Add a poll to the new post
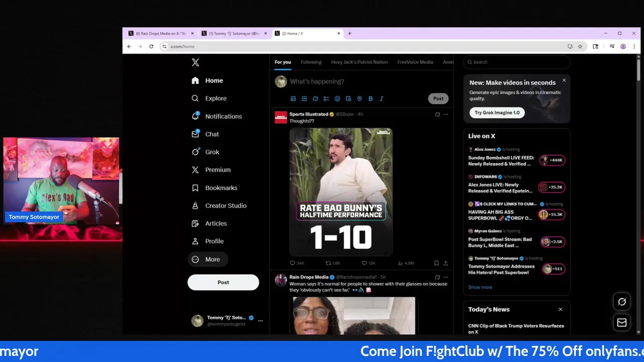 327,99
